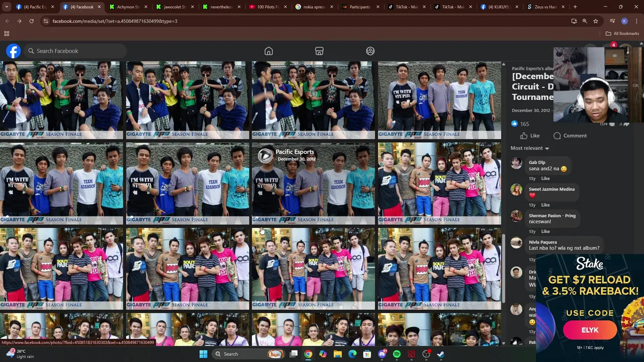
Task: Open Facebook Marketplace icon
Action: click(319, 51)
